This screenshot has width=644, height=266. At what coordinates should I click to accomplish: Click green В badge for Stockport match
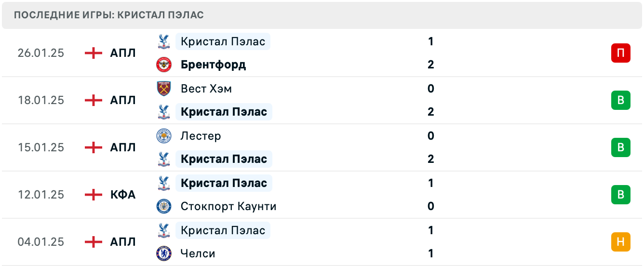pyautogui.click(x=620, y=195)
